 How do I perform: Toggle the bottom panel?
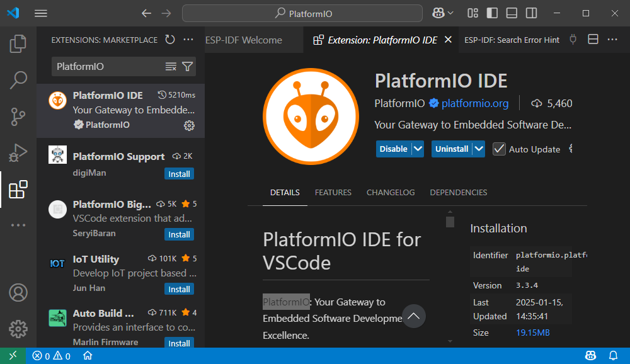click(x=512, y=13)
